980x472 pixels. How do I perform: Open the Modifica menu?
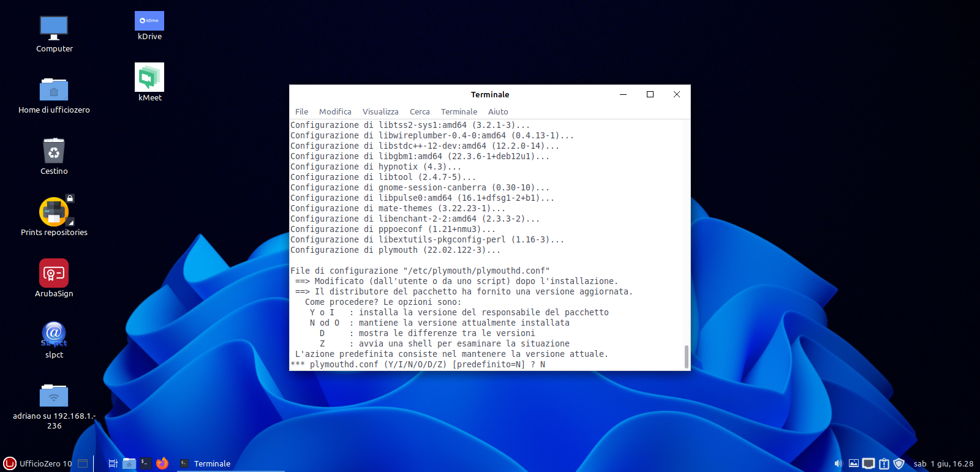(335, 111)
